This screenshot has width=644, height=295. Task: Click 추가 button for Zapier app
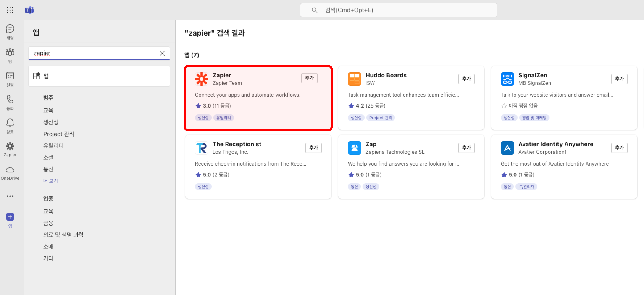309,78
